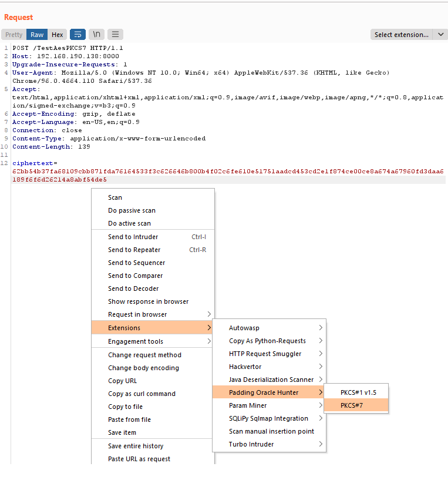Viewport: 448px width, 480px height.
Task: Select Copy URL menu item
Action: coord(152,381)
